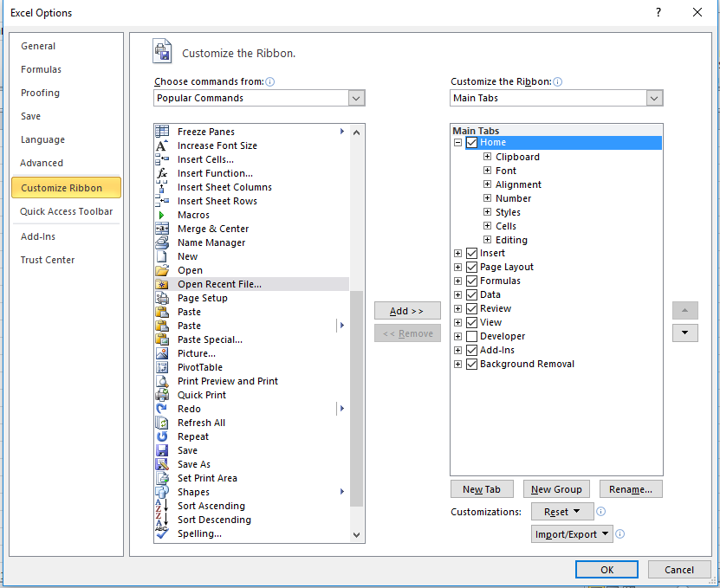Image resolution: width=720 pixels, height=588 pixels.
Task: Click the Shapes command icon
Action: (162, 492)
